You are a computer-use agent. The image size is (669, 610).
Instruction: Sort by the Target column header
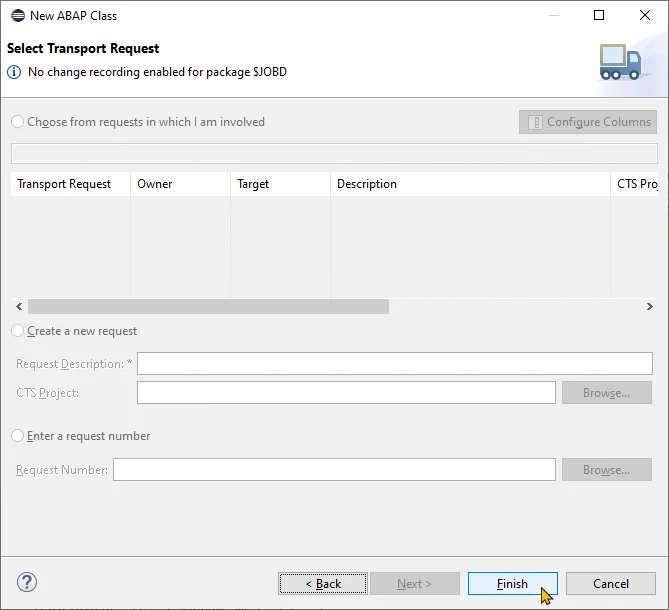[280, 184]
